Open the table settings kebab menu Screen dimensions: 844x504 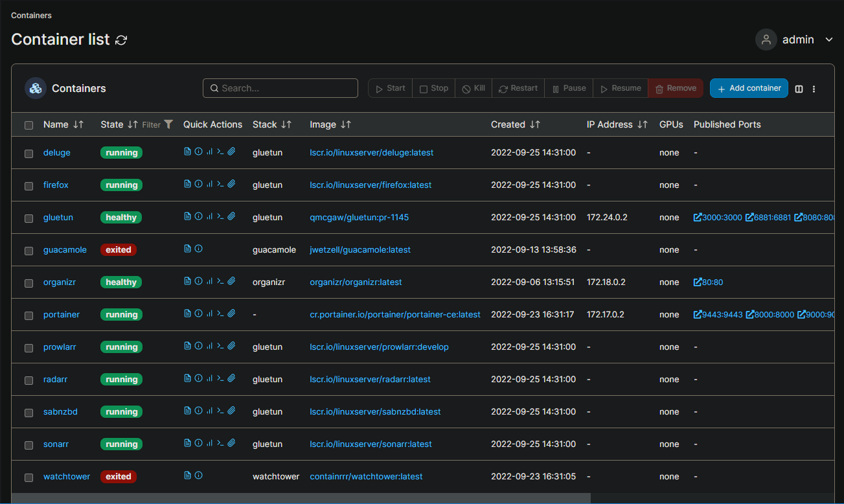[815, 89]
